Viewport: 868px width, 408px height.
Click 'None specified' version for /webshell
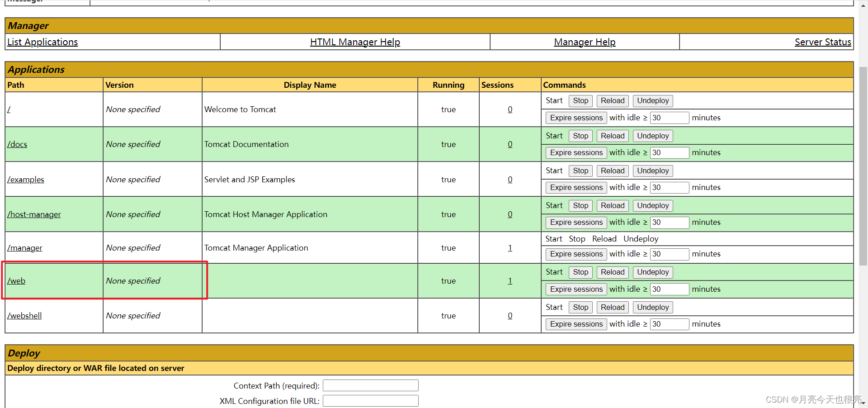(x=133, y=316)
